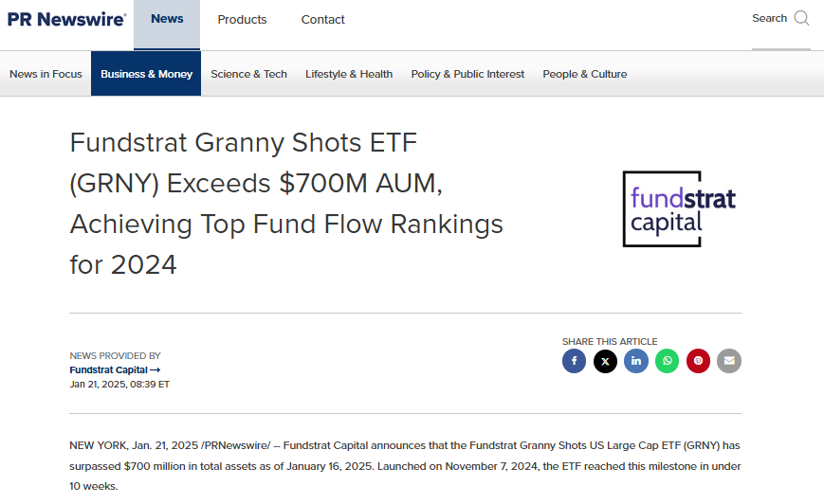The width and height of the screenshot is (824, 504).
Task: Go to Policy & Public Interest
Action: click(x=467, y=74)
